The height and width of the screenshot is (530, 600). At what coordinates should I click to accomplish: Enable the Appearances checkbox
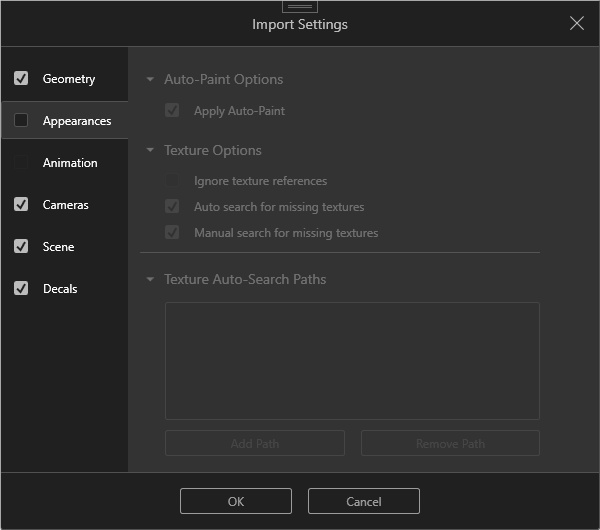21,121
